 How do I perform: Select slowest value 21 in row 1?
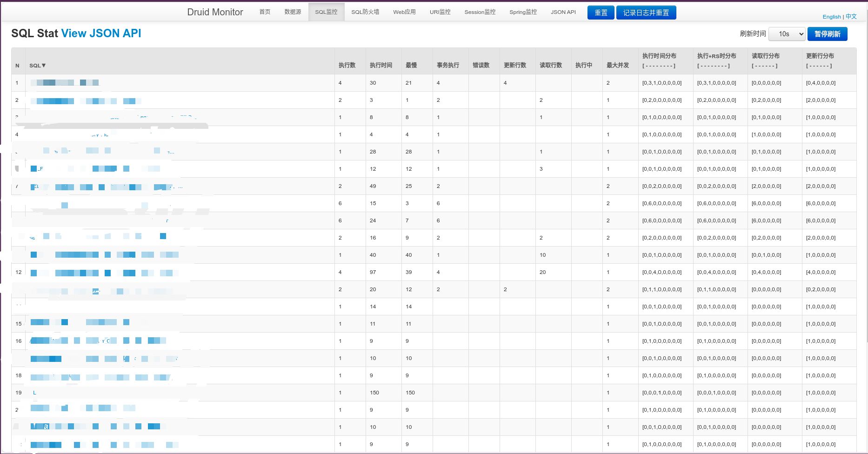pos(408,83)
